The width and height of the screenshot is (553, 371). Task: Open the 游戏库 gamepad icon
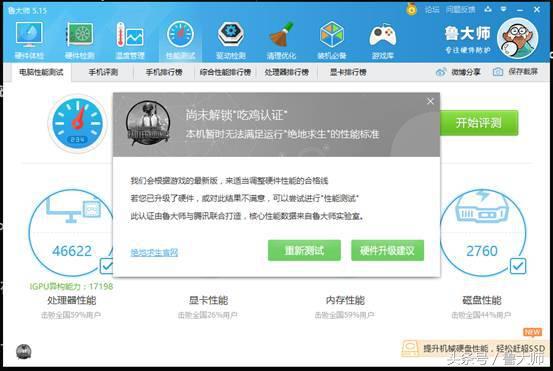(x=383, y=39)
